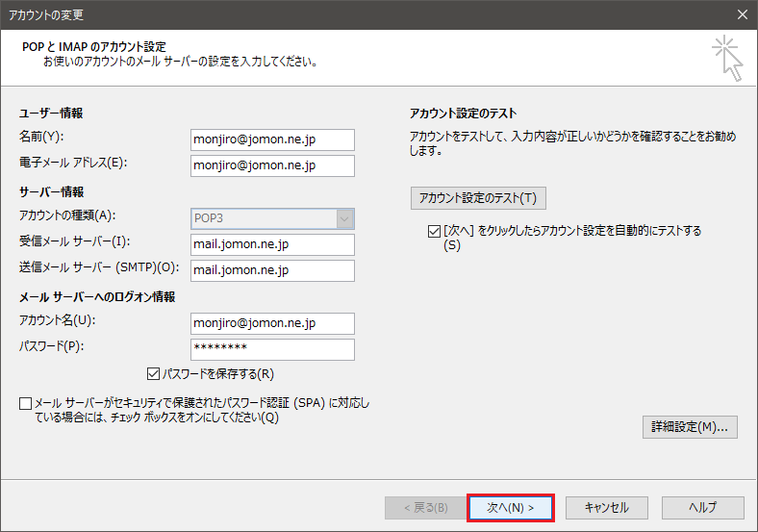Select the パスワード(P) field

pyautogui.click(x=272, y=349)
